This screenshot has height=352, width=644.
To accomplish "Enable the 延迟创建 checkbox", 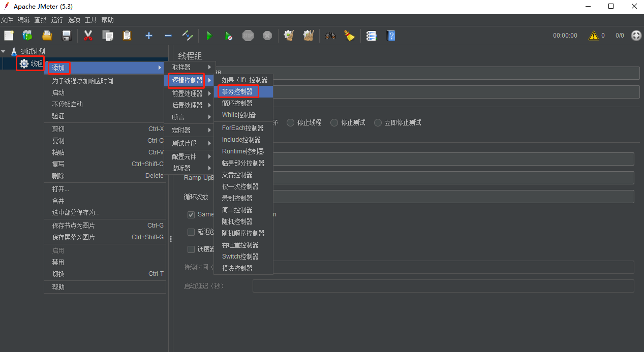I will click(x=191, y=232).
